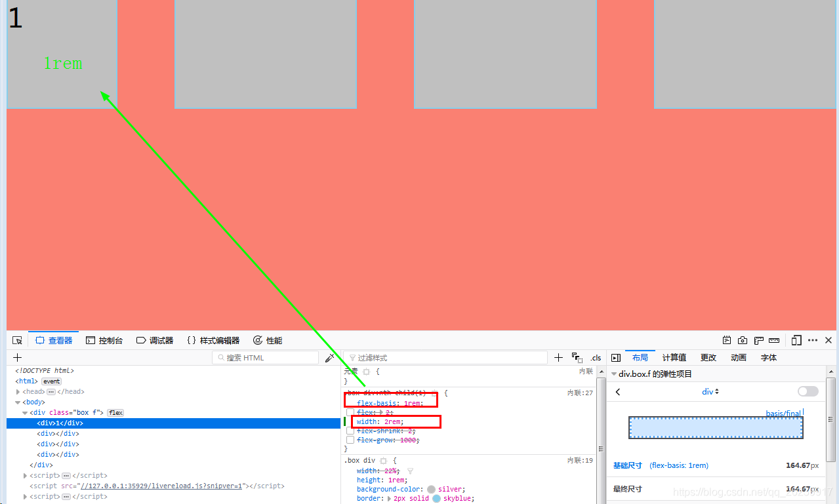Click the ellipsis badge in head node
The width and height of the screenshot is (839, 504).
(x=51, y=391)
